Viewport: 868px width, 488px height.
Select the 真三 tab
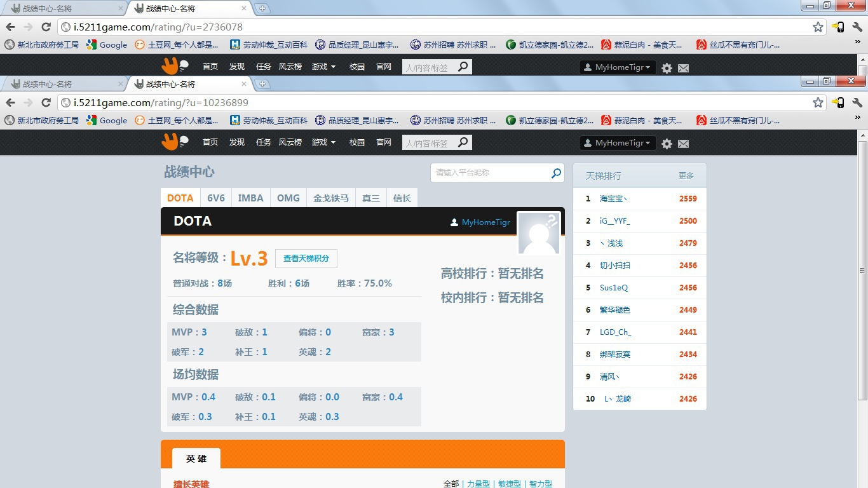tap(371, 198)
